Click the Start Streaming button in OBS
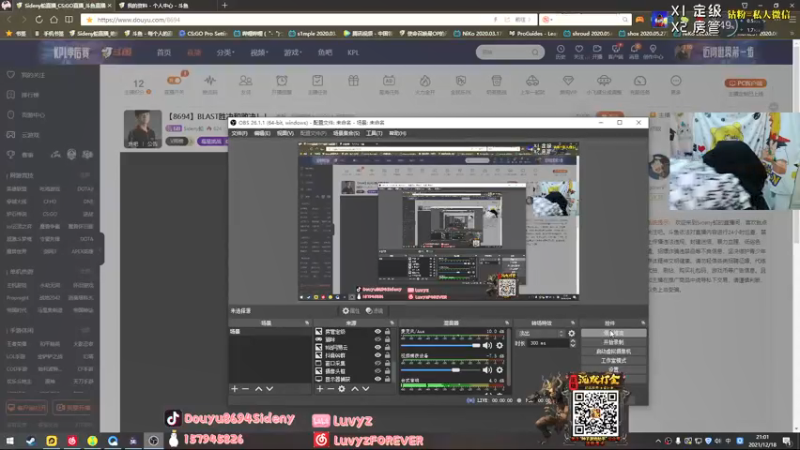This screenshot has width=800, height=450. click(613, 333)
